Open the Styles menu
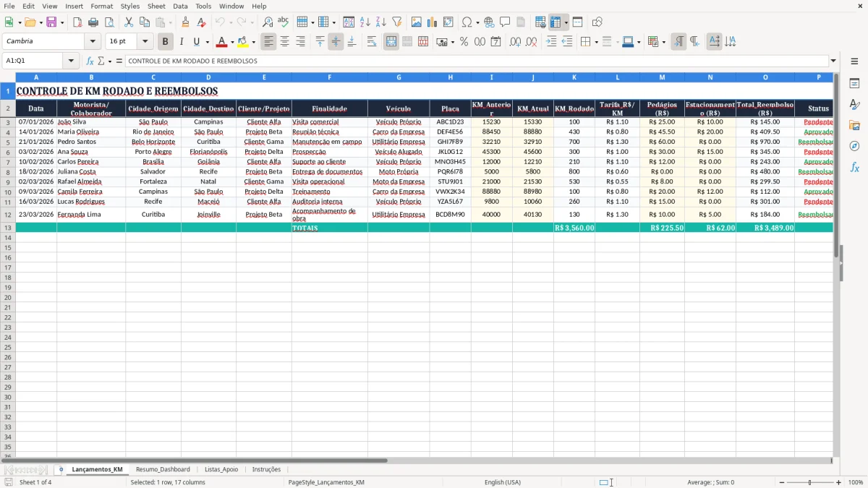This screenshot has width=868, height=488. (x=130, y=6)
